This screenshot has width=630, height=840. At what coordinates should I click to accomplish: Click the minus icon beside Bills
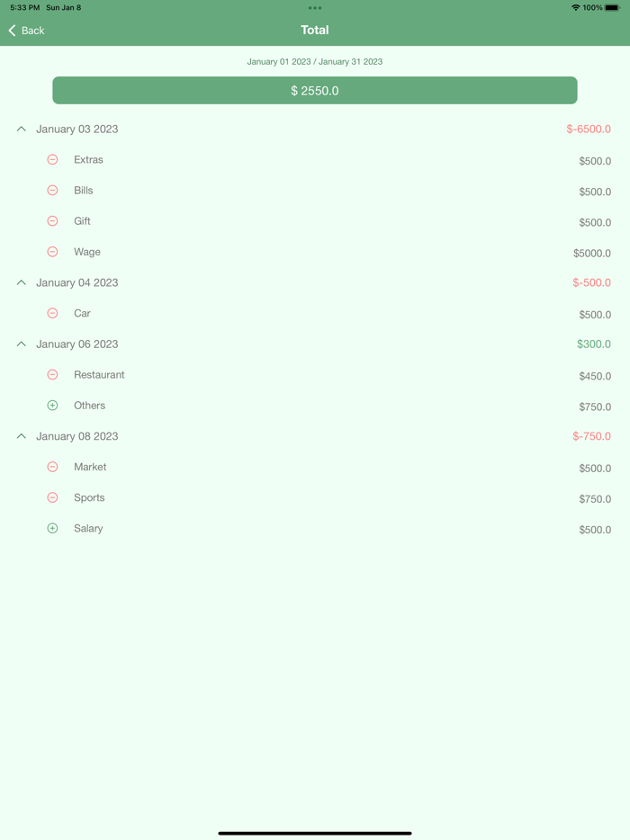(52, 190)
